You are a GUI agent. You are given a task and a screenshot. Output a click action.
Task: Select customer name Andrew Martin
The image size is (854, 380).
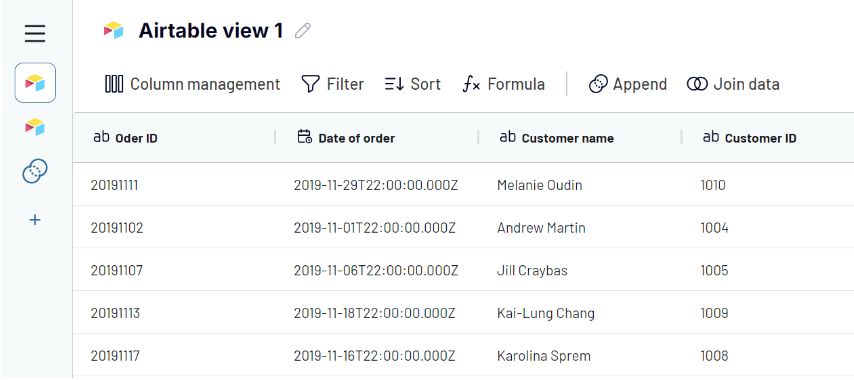tap(541, 228)
